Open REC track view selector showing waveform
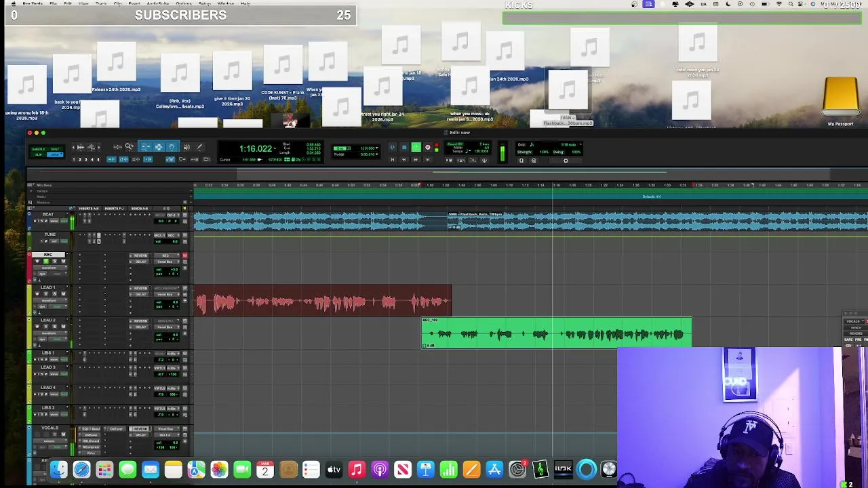Image resolution: width=868 pixels, height=488 pixels. (50, 268)
